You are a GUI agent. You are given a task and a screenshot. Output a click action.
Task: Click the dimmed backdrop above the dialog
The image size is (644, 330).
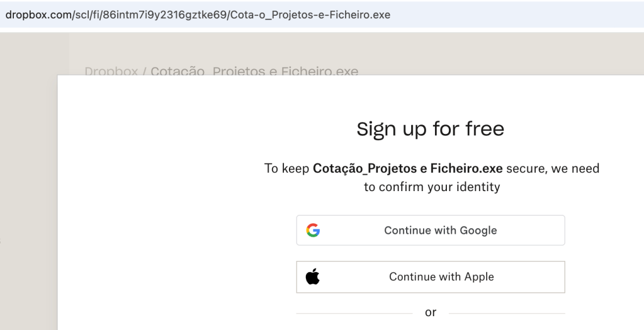(x=504, y=53)
